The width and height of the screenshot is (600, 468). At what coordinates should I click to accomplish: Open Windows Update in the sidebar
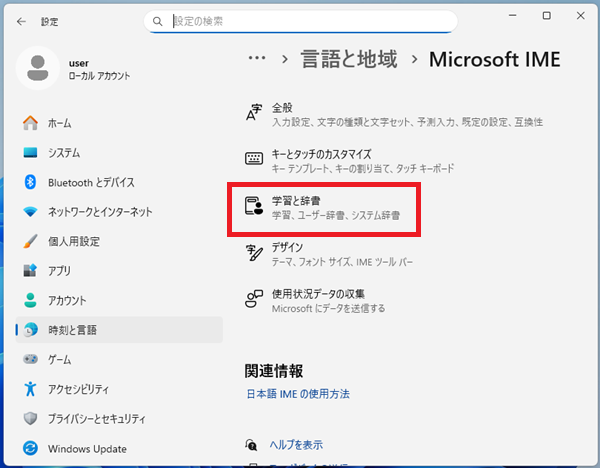click(x=88, y=447)
